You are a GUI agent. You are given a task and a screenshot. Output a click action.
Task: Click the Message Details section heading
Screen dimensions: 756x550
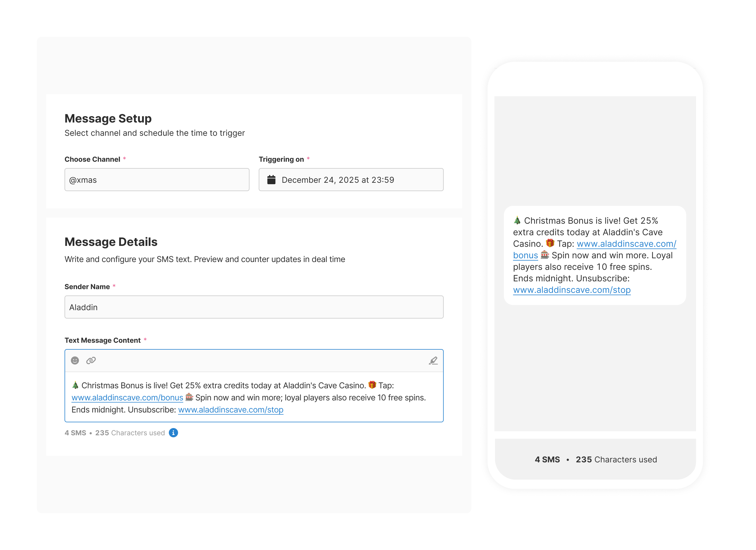pyautogui.click(x=111, y=242)
